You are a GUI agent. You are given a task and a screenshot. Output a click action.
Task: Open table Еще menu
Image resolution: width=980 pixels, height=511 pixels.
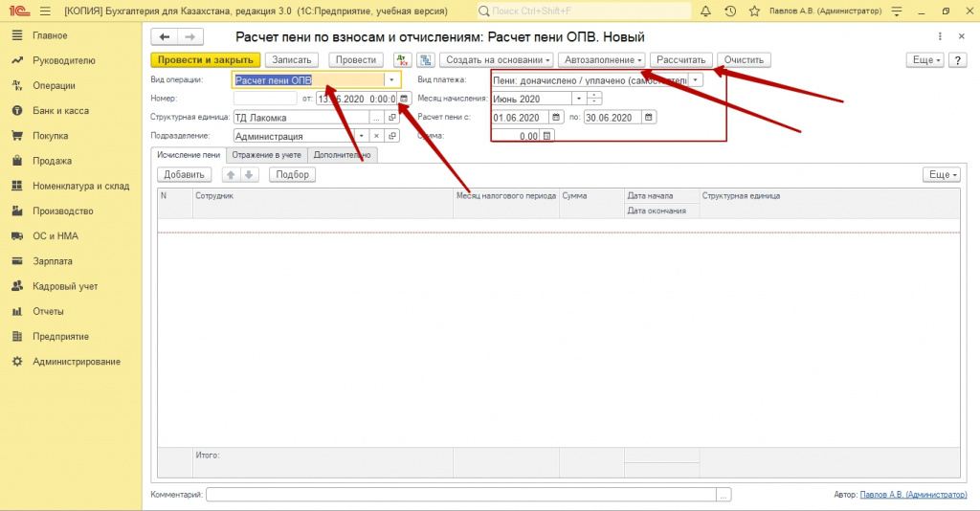pos(943,175)
